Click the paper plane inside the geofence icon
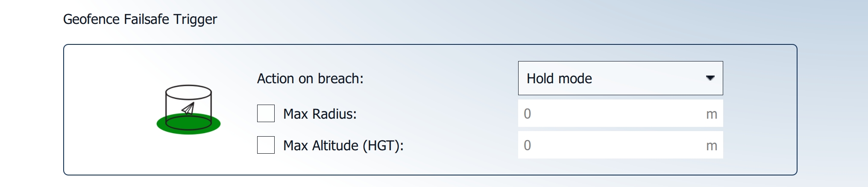This screenshot has height=187, width=868. 188,109
